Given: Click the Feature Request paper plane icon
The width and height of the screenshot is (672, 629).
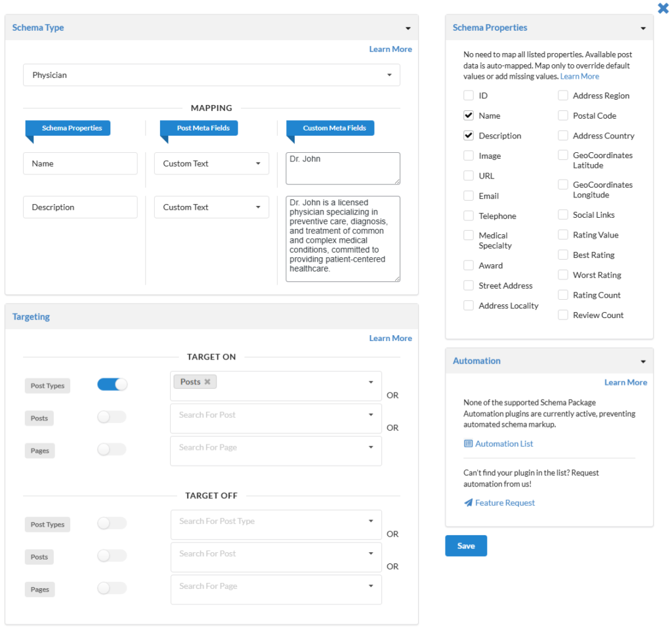Looking at the screenshot, I should click(468, 503).
